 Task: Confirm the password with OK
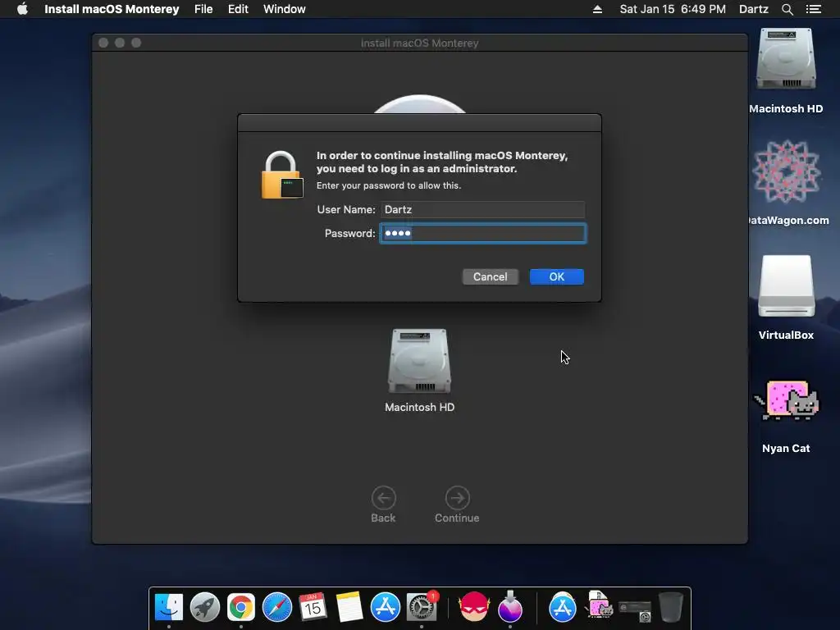point(557,277)
